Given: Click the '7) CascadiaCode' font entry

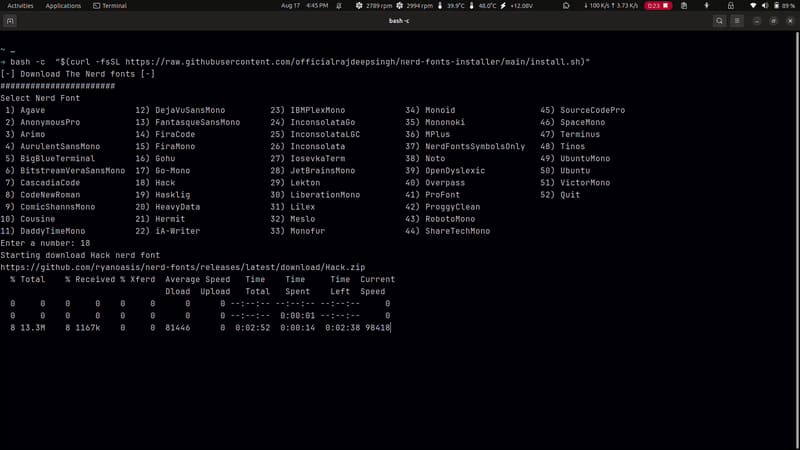Looking at the screenshot, I should pyautogui.click(x=43, y=183).
